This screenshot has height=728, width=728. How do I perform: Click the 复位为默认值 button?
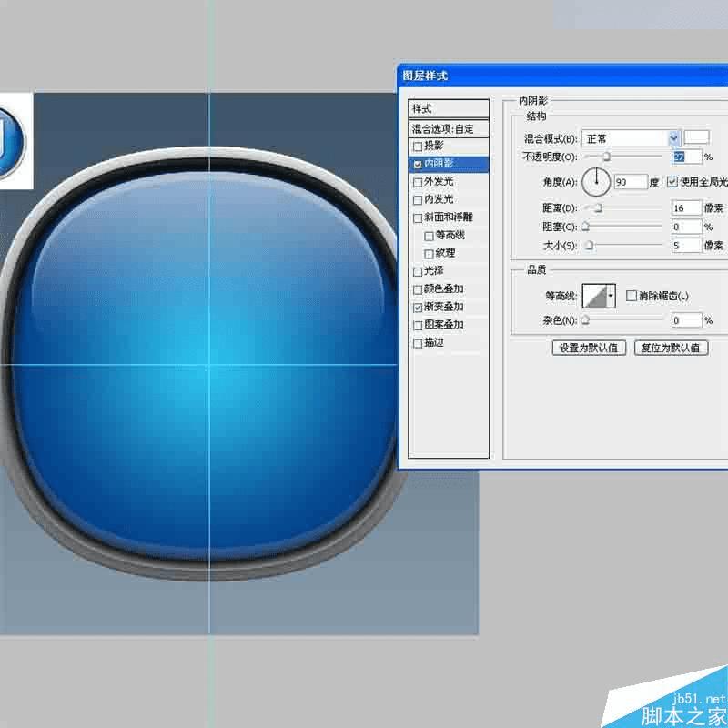(671, 348)
